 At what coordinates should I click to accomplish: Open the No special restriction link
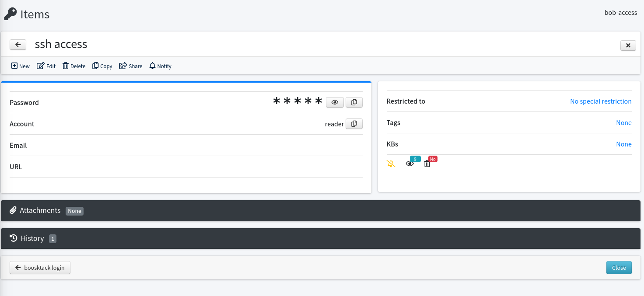pyautogui.click(x=600, y=101)
